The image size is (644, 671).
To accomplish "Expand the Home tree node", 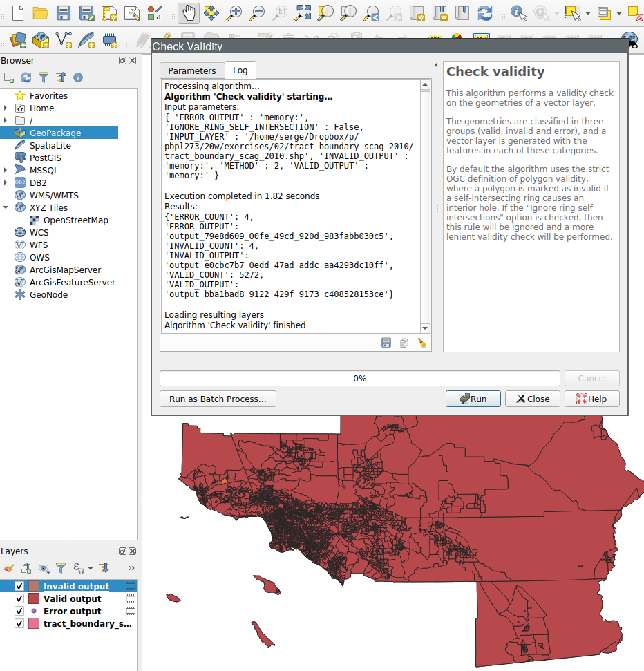I will click(x=6, y=108).
